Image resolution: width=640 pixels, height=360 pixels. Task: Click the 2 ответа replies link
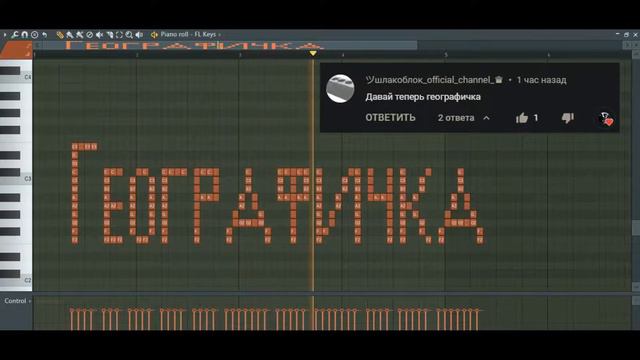click(456, 118)
